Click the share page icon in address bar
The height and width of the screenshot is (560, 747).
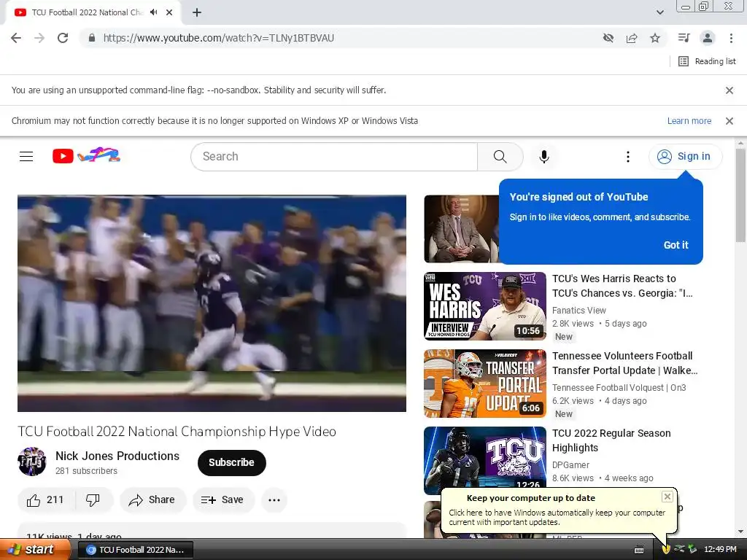click(x=632, y=38)
